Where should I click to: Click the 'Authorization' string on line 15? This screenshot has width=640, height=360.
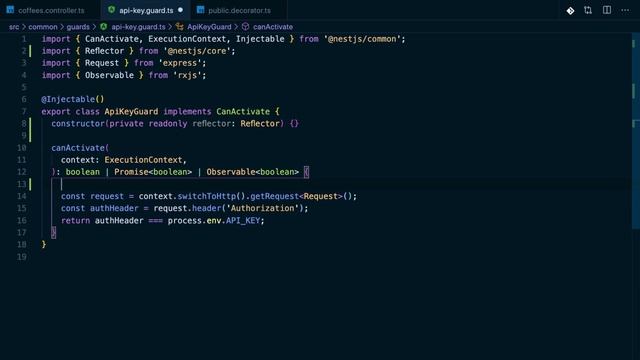pyautogui.click(x=262, y=209)
